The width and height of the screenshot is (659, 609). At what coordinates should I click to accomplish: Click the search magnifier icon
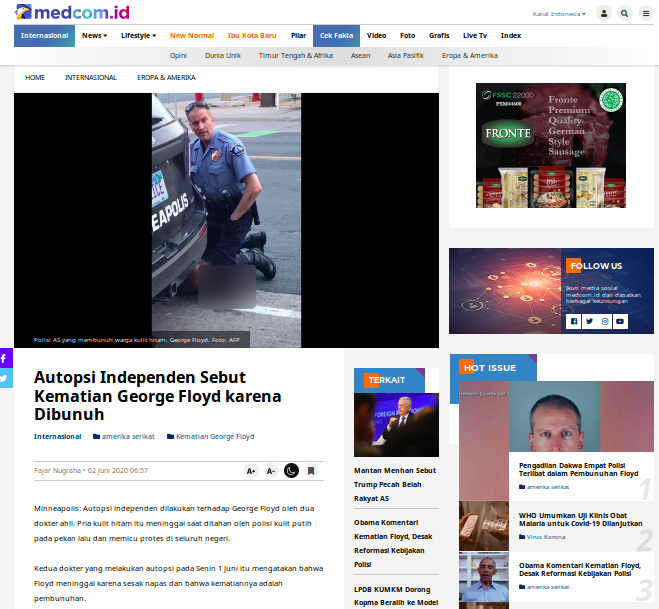point(625,14)
